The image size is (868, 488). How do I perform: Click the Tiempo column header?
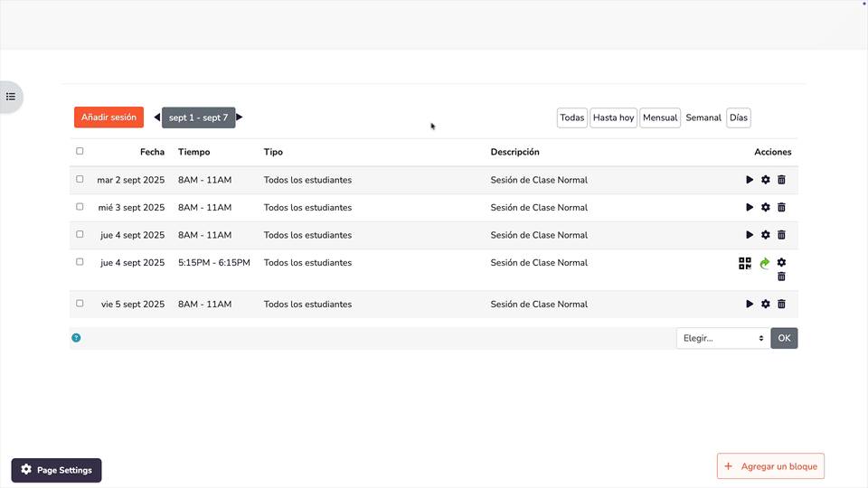click(x=193, y=152)
